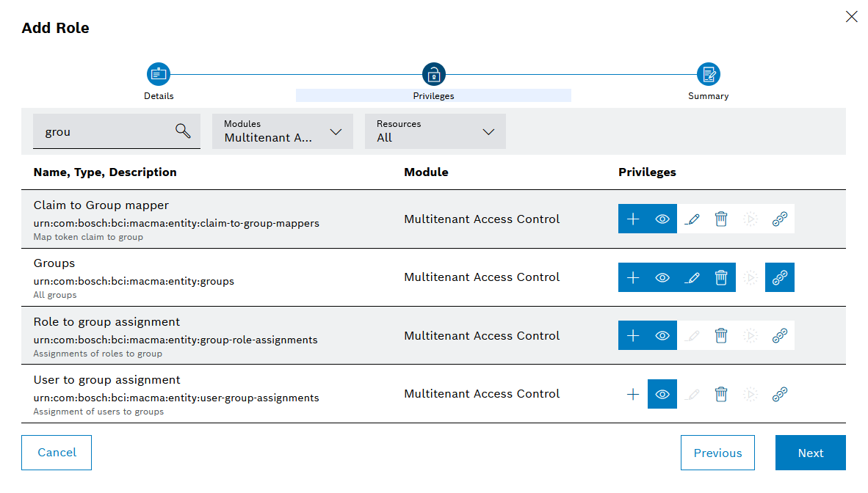Click the search field containing 'grou'
The height and width of the screenshot is (493, 868).
pos(103,132)
